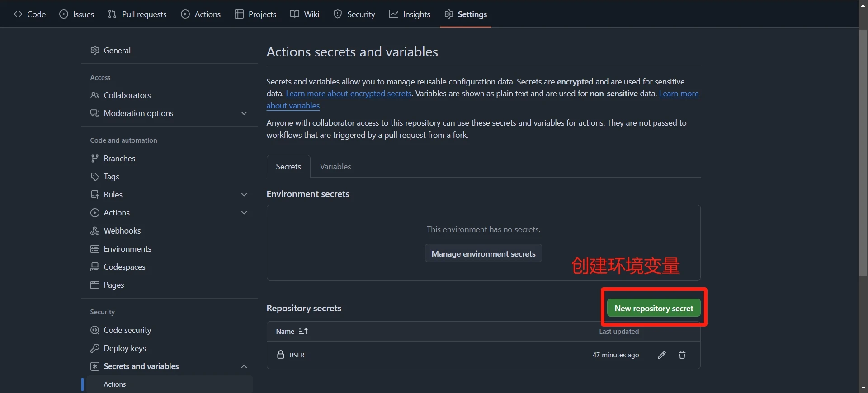The image size is (868, 393).
Task: Switch to the Secrets tab
Action: click(x=288, y=166)
